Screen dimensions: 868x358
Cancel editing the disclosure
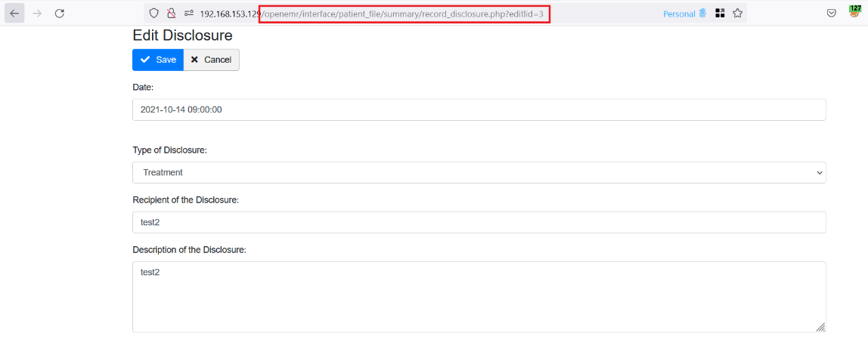click(212, 60)
